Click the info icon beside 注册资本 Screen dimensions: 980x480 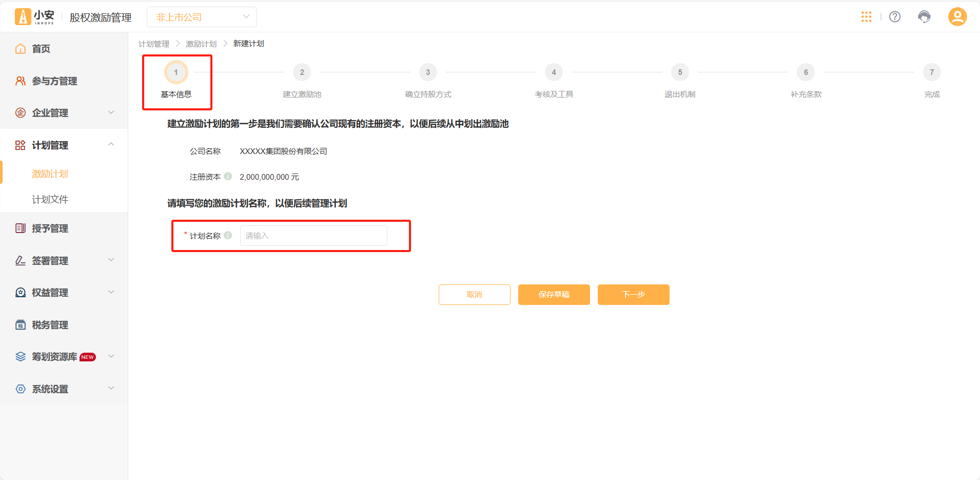pos(228,176)
